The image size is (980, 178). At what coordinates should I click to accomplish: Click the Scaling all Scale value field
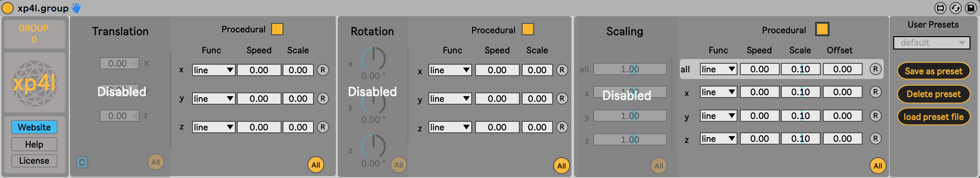[x=801, y=69]
